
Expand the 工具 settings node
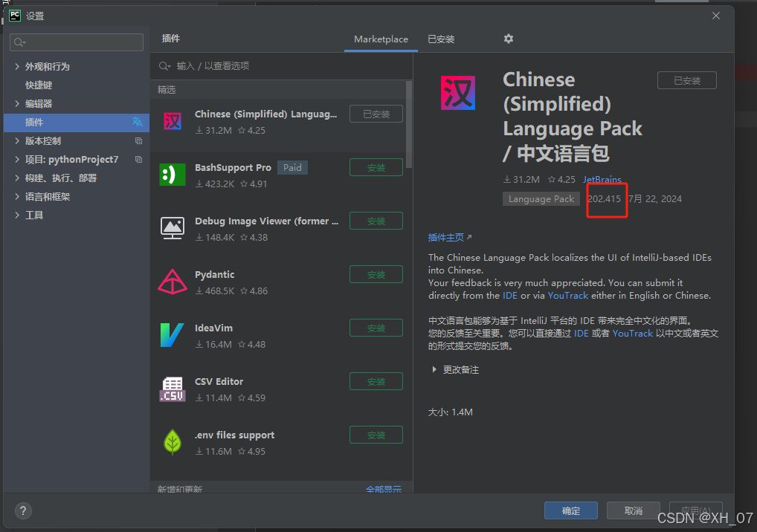[17, 215]
